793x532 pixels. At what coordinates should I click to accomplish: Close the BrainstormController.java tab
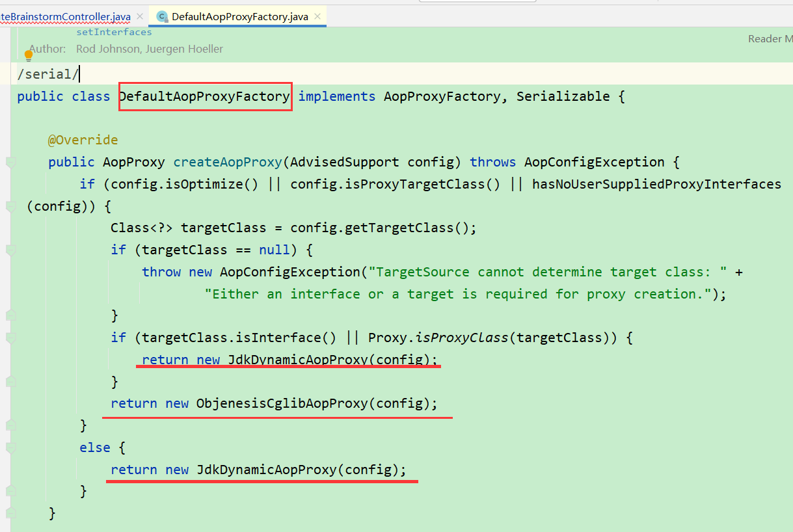click(139, 16)
